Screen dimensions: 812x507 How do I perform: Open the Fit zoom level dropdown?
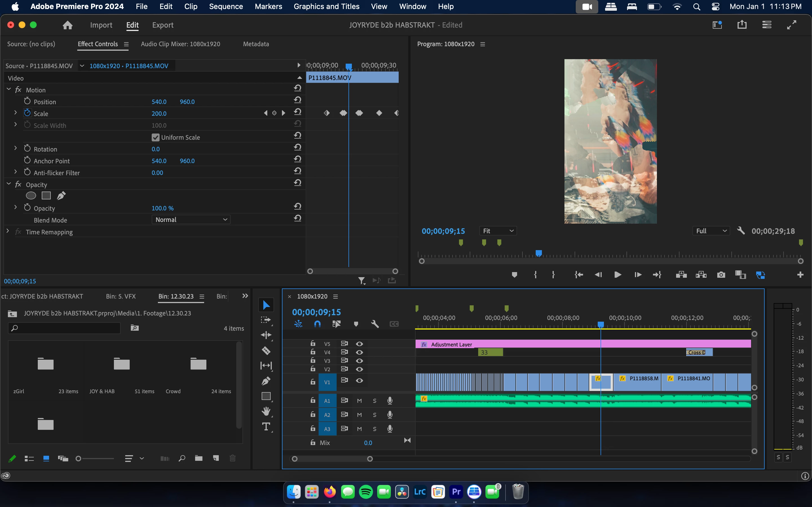pyautogui.click(x=498, y=231)
